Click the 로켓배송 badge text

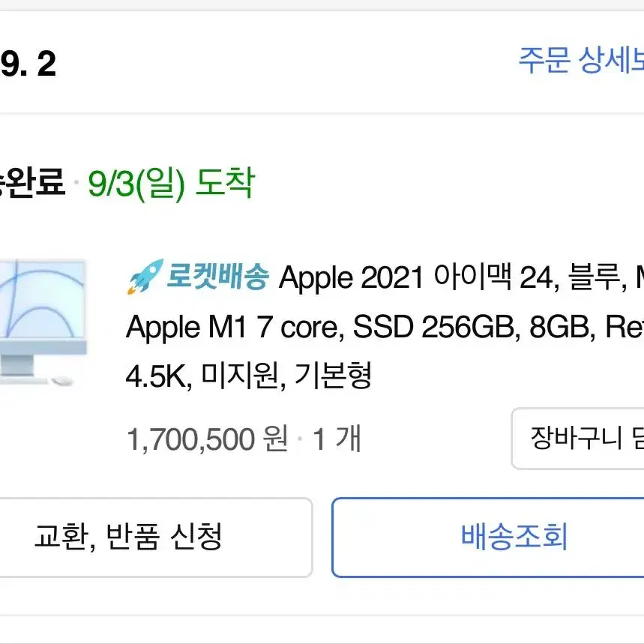217,277
